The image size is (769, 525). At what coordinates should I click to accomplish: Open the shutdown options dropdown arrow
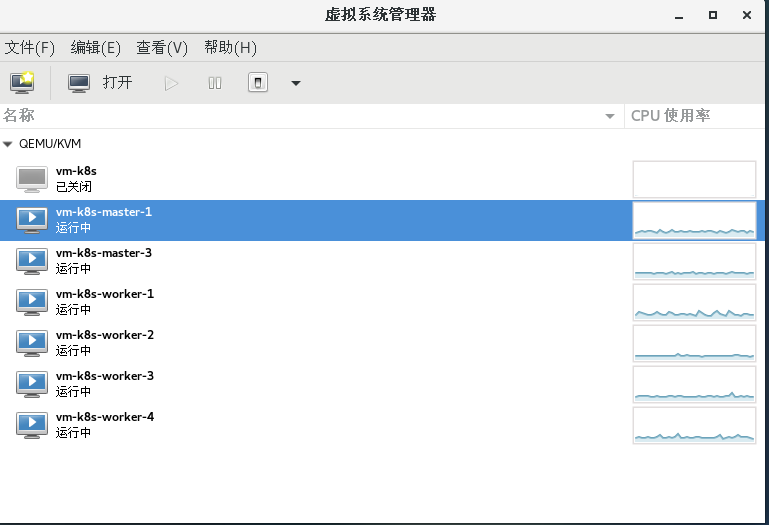(296, 83)
